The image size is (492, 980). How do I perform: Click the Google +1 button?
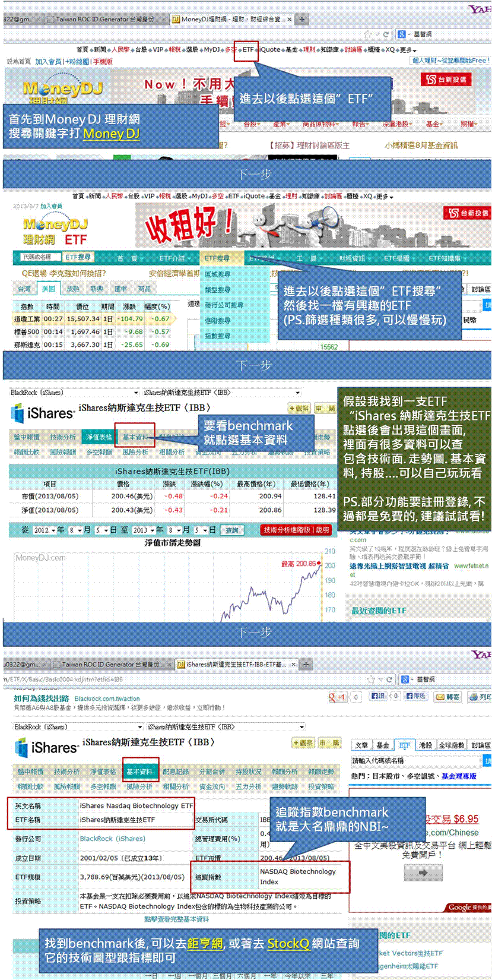coord(338,697)
